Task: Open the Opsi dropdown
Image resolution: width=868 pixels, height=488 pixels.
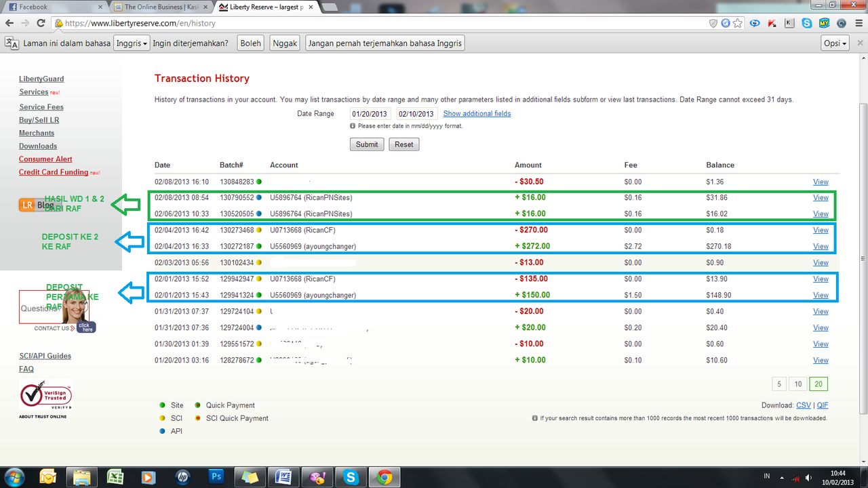Action: (835, 43)
